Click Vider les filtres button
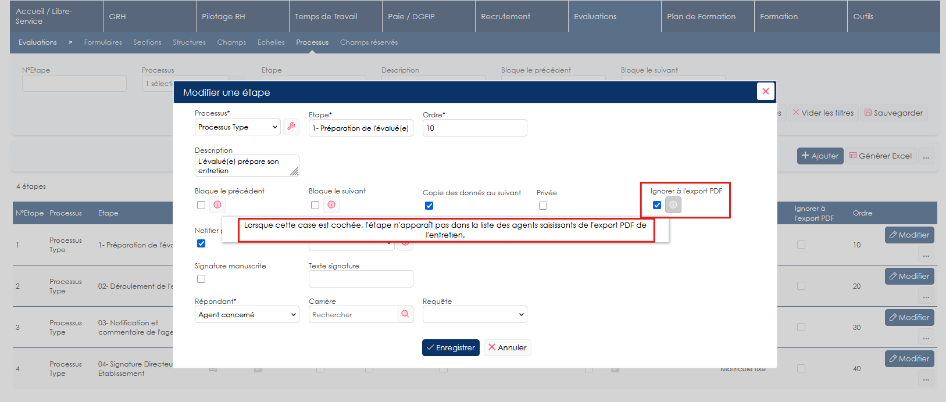Screen dimensions: 946x402 pos(822,113)
